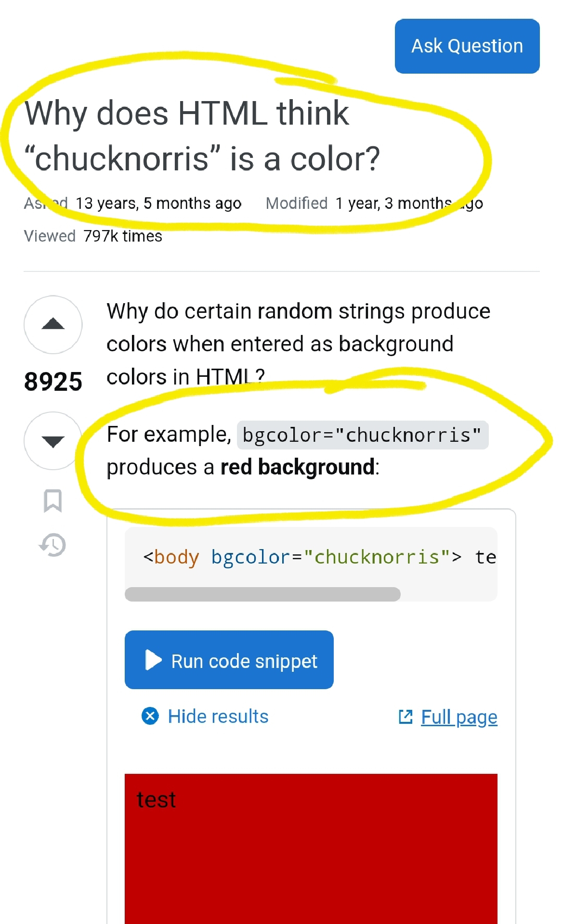Downvote the chucknorris question
The height and width of the screenshot is (924, 563).
tap(53, 441)
